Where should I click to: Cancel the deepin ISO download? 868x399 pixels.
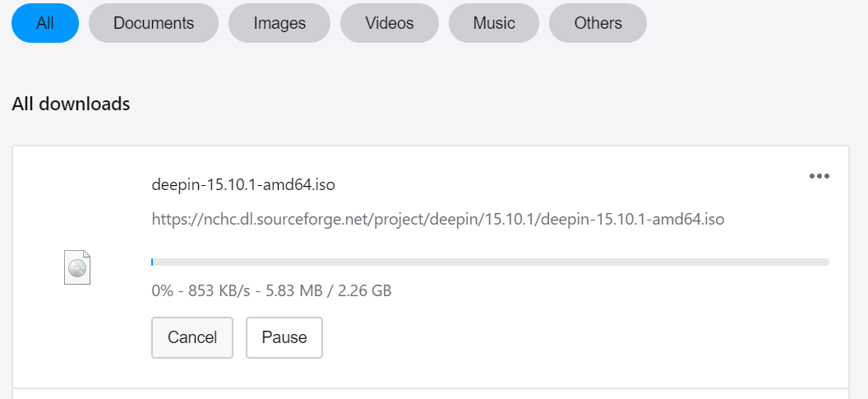click(192, 337)
